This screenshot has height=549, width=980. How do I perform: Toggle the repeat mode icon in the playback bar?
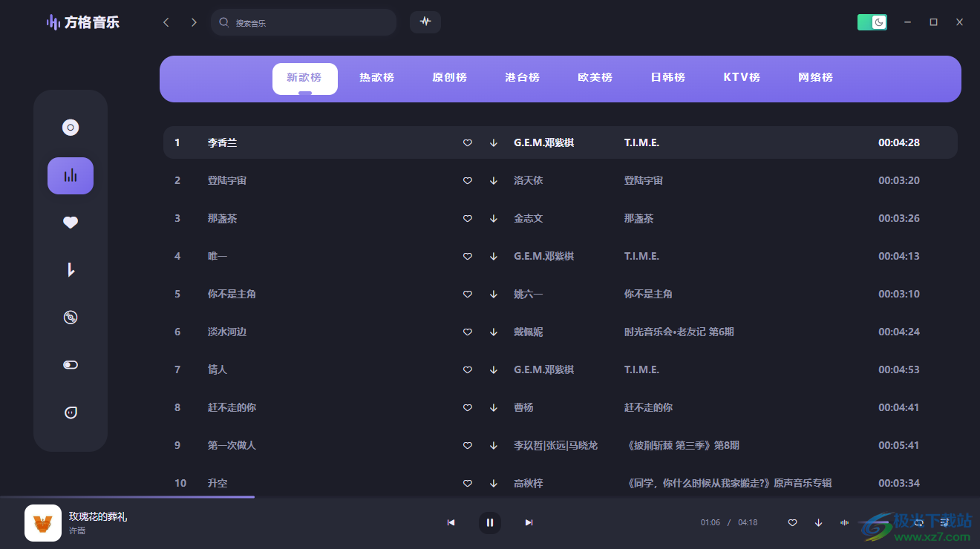click(x=919, y=522)
